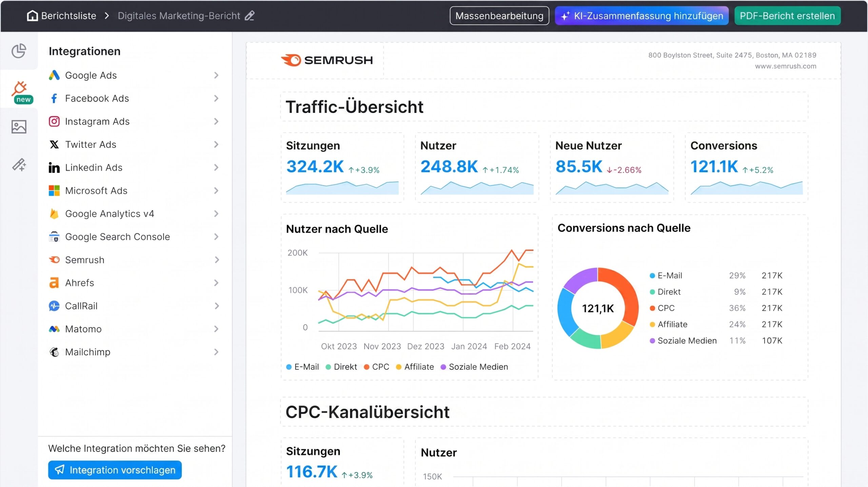The height and width of the screenshot is (487, 868).
Task: Click the Digitales Marketing-Bericht report title
Action: tap(179, 16)
